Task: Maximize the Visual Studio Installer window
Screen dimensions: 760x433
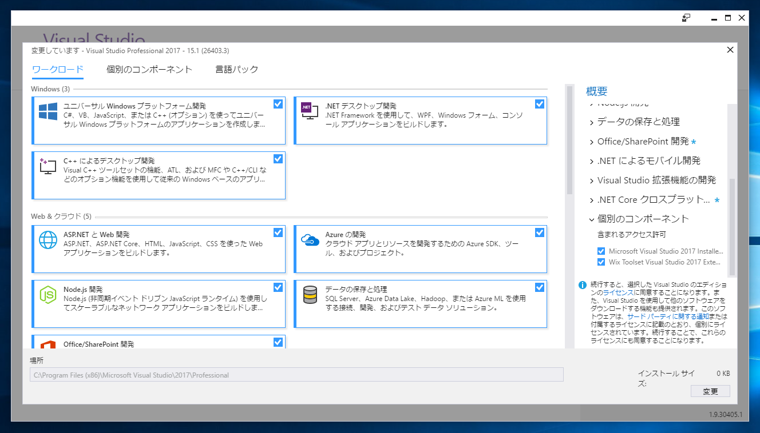Action: click(728, 18)
